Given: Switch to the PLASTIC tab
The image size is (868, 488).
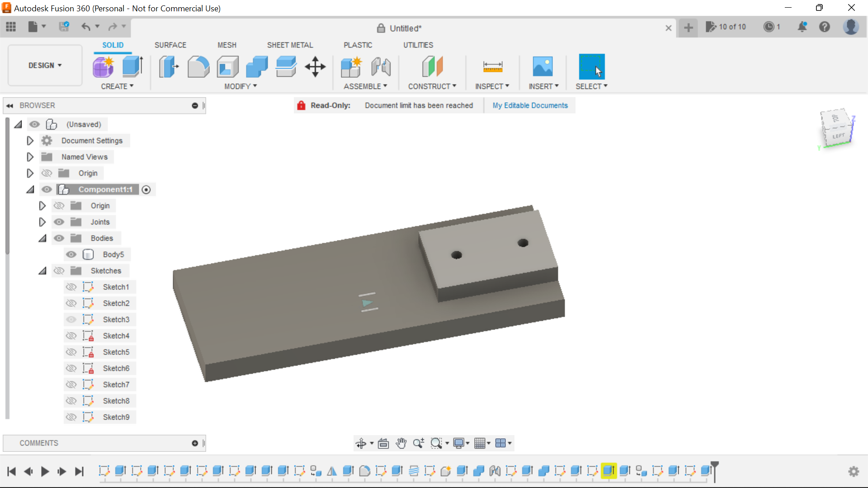Looking at the screenshot, I should (x=358, y=45).
